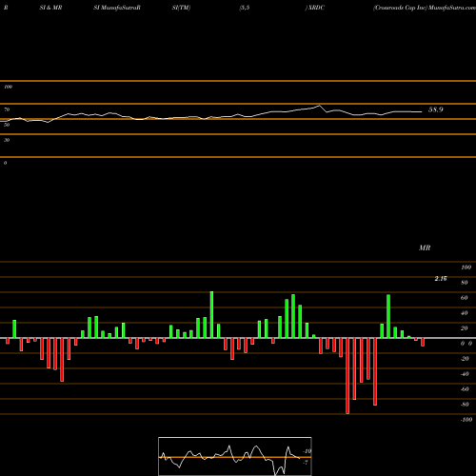The width and height of the screenshot is (476, 476).
Task: Click the -40 label on the MR axis
Action: click(465, 374)
